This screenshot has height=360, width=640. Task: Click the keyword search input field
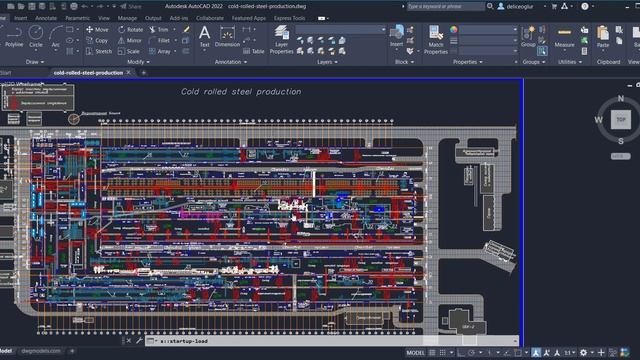(446, 6)
